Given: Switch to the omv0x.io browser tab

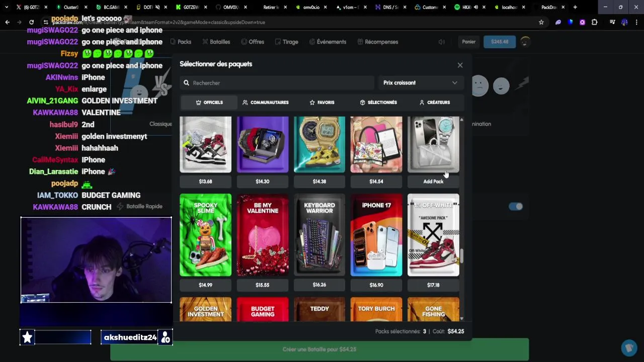Looking at the screenshot, I should tap(310, 7).
